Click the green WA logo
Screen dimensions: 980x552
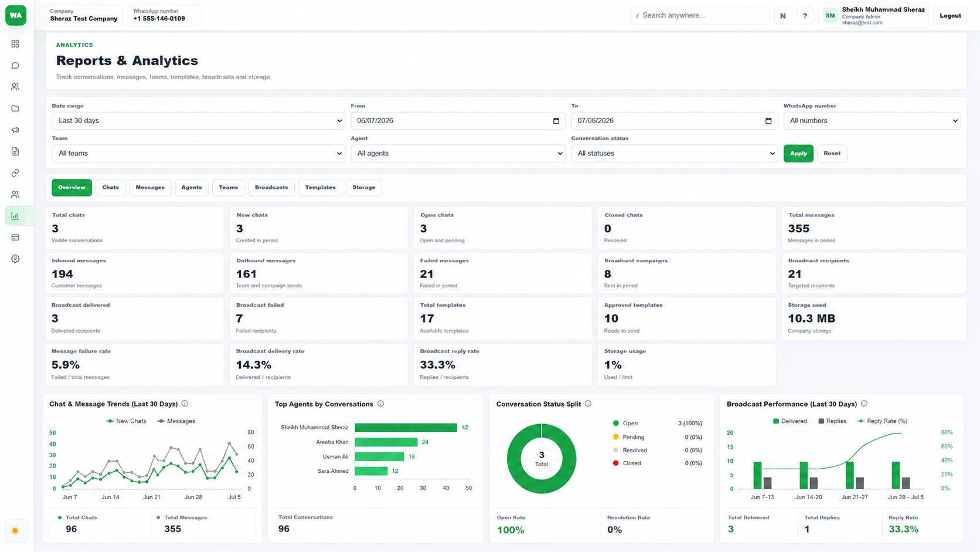[x=16, y=15]
